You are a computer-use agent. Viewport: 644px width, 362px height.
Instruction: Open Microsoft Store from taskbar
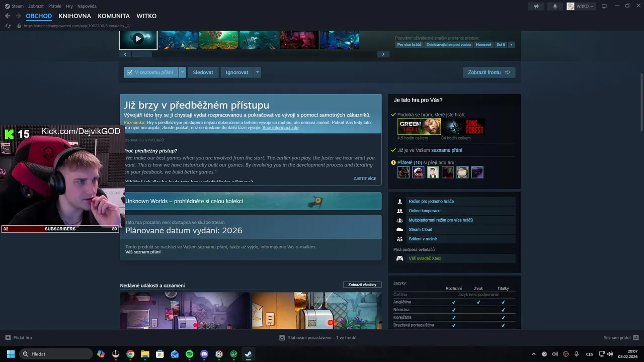click(160, 354)
